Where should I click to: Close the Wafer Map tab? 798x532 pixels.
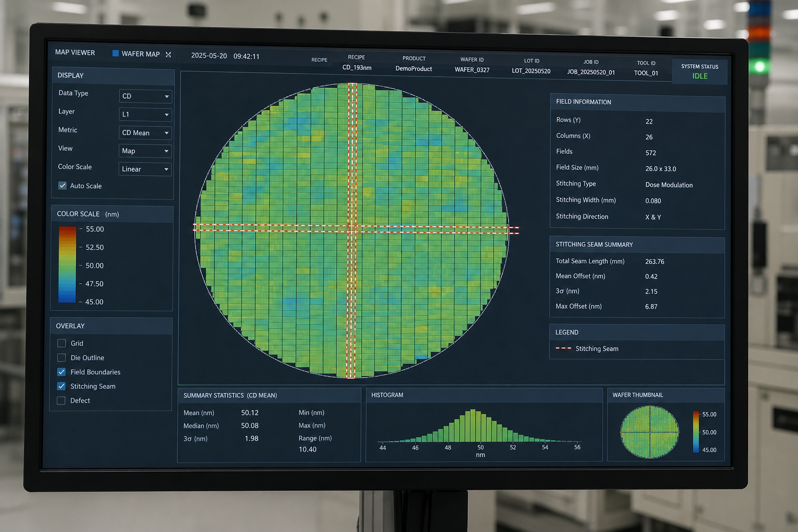pos(168,55)
